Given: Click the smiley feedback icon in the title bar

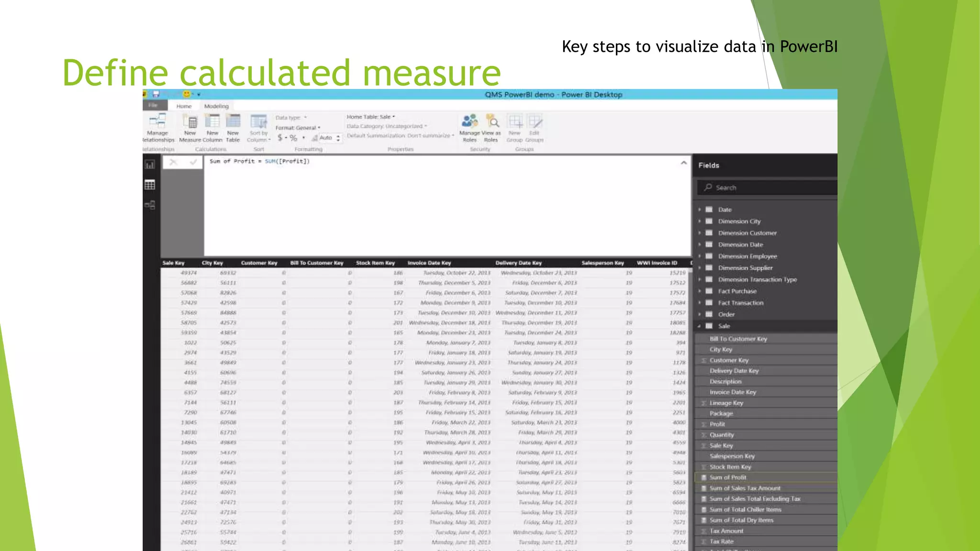Looking at the screenshot, I should 187,94.
